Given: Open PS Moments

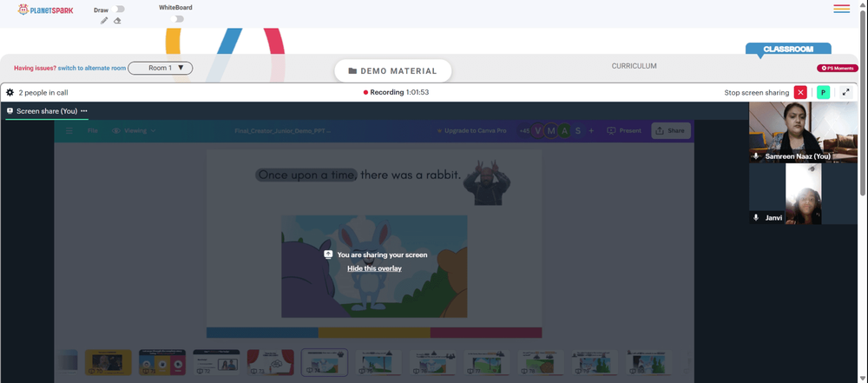Looking at the screenshot, I should pos(838,68).
